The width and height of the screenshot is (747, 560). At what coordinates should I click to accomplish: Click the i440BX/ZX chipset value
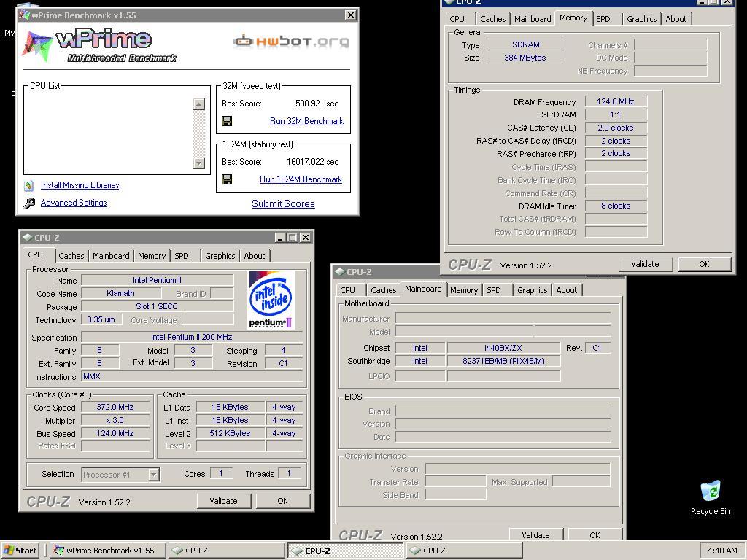(503, 348)
